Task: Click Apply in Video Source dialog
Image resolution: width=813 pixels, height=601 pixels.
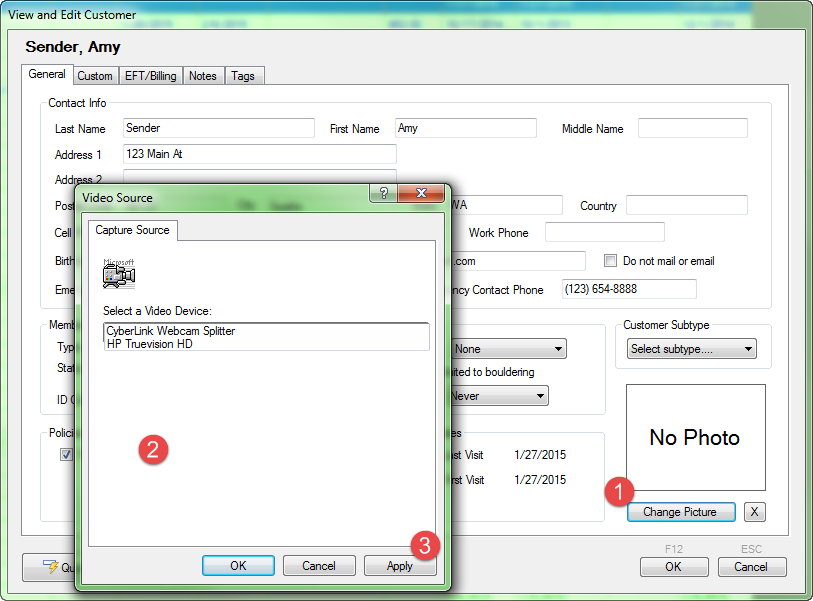Action: 400,565
